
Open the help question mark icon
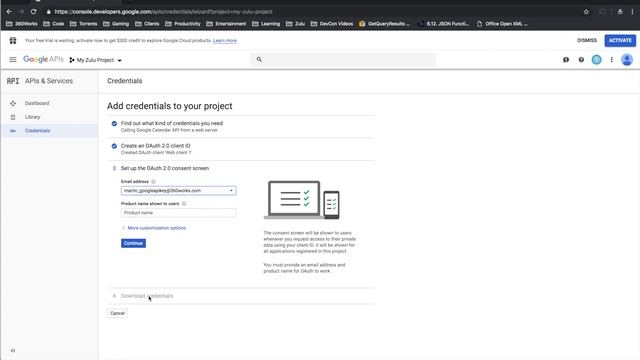pyautogui.click(x=581, y=60)
